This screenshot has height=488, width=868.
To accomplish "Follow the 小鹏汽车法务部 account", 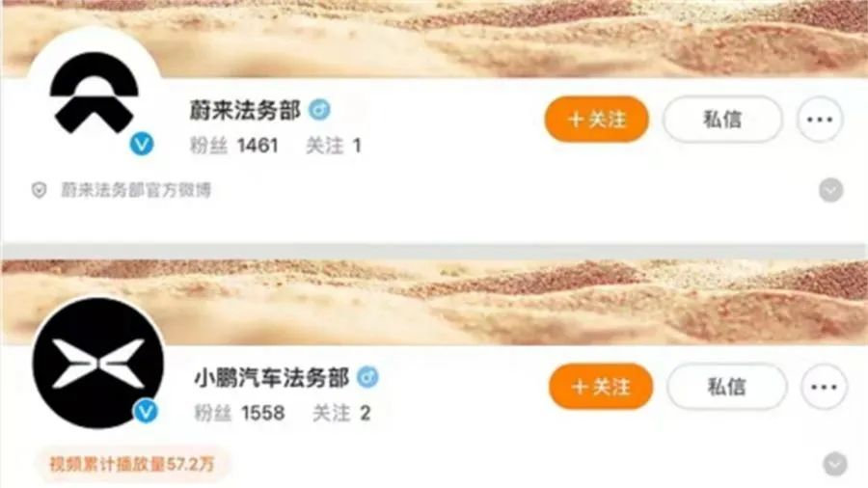I will tap(601, 386).
